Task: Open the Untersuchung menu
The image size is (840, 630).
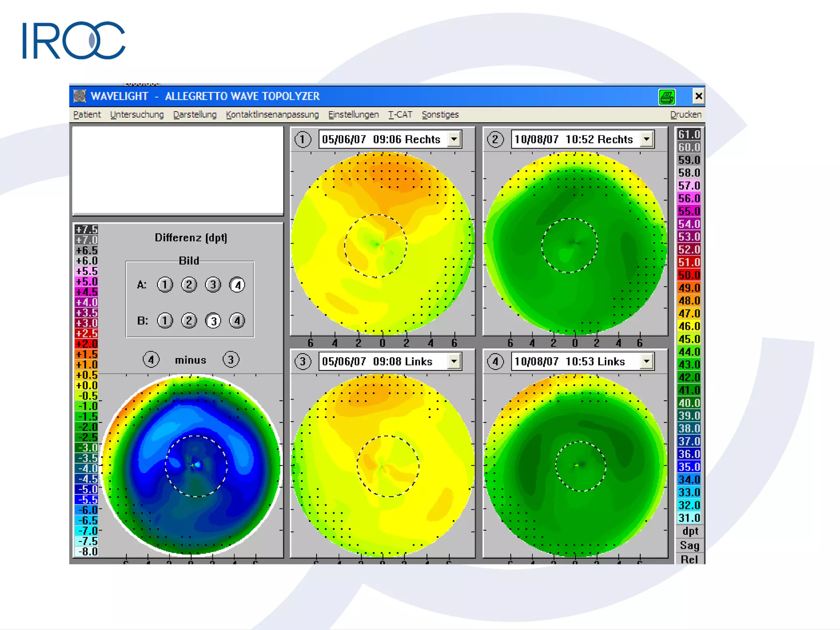Action: 137,115
